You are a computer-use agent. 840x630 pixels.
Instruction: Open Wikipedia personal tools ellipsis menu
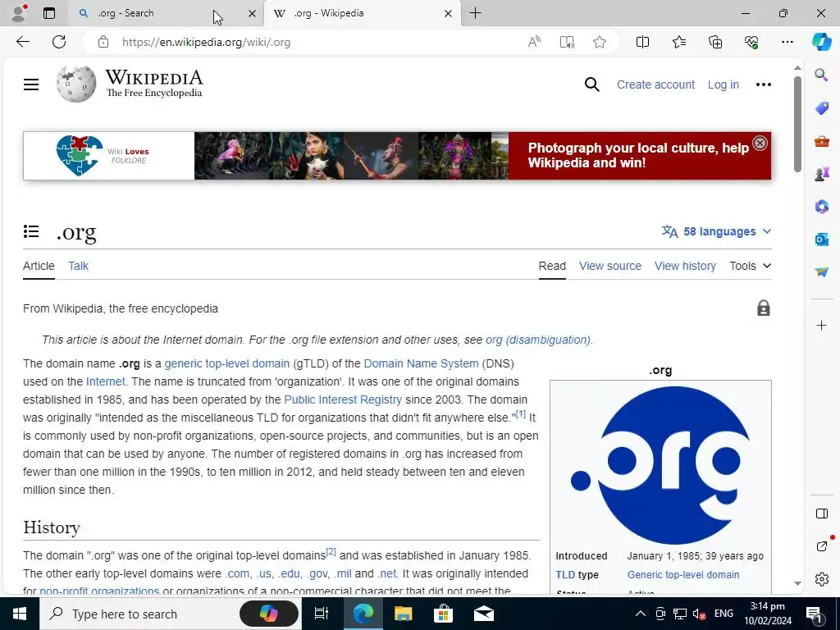click(x=764, y=84)
